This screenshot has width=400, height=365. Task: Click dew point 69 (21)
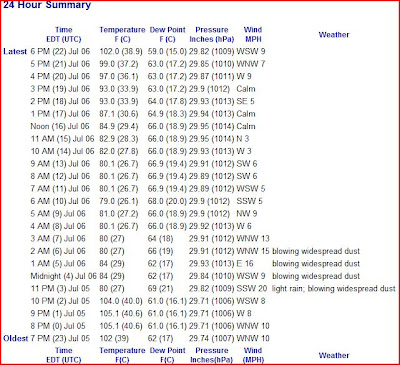click(x=160, y=289)
